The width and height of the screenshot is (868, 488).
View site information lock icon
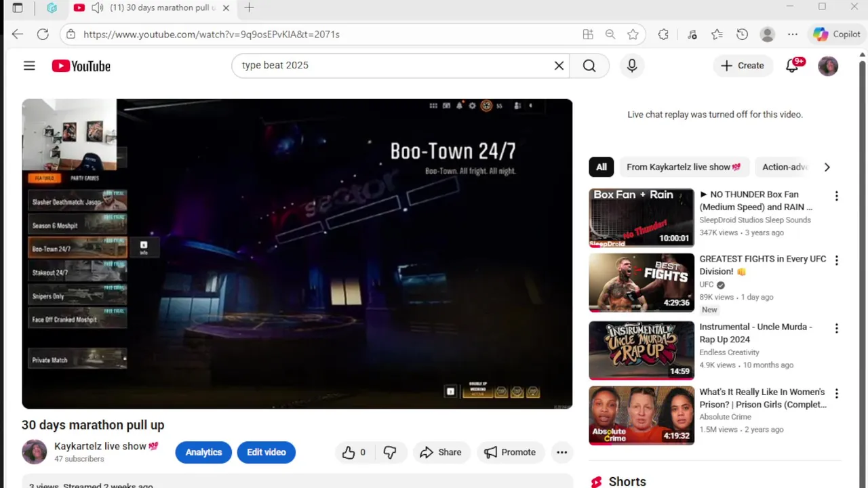click(71, 34)
